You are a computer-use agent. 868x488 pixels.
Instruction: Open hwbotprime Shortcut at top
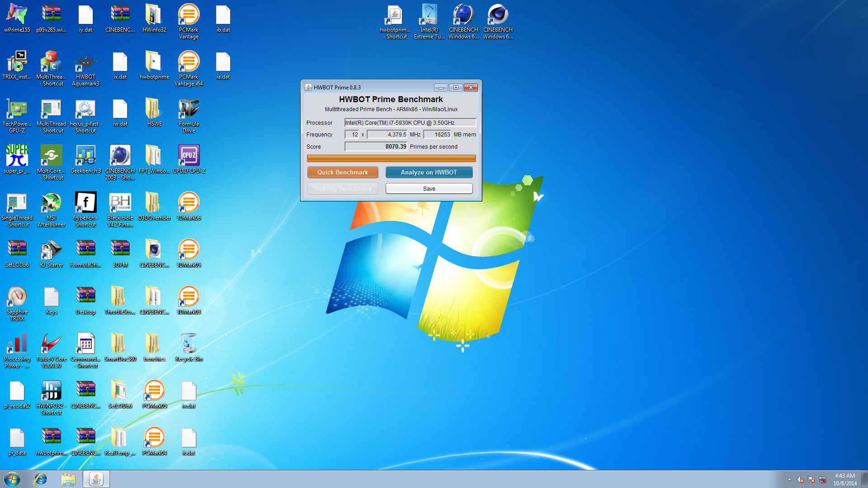[x=395, y=21]
